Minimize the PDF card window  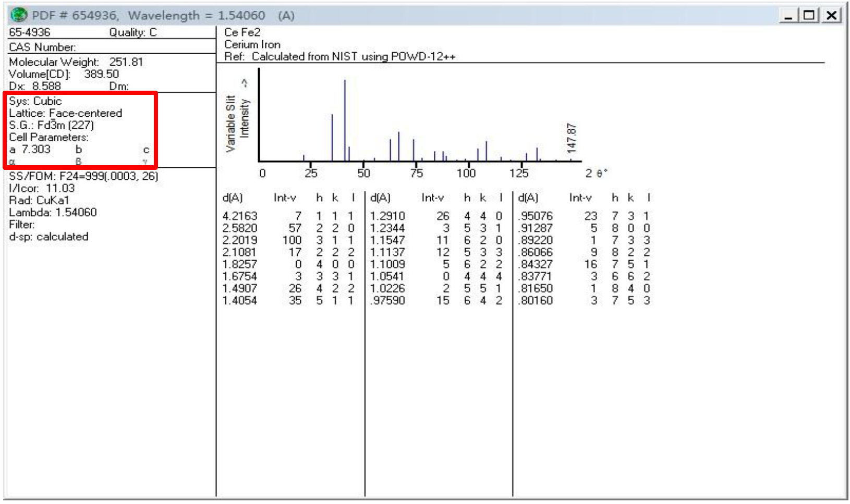788,15
